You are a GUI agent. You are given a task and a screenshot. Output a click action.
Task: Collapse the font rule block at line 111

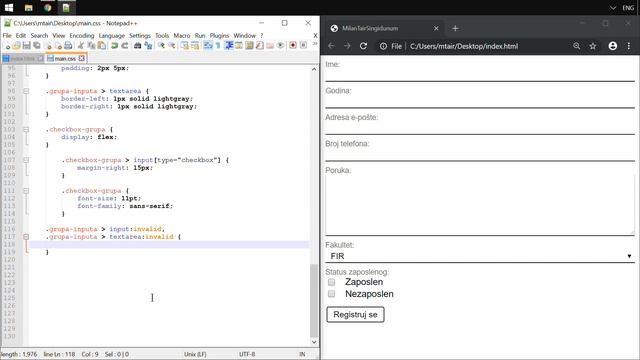pyautogui.click(x=26, y=191)
